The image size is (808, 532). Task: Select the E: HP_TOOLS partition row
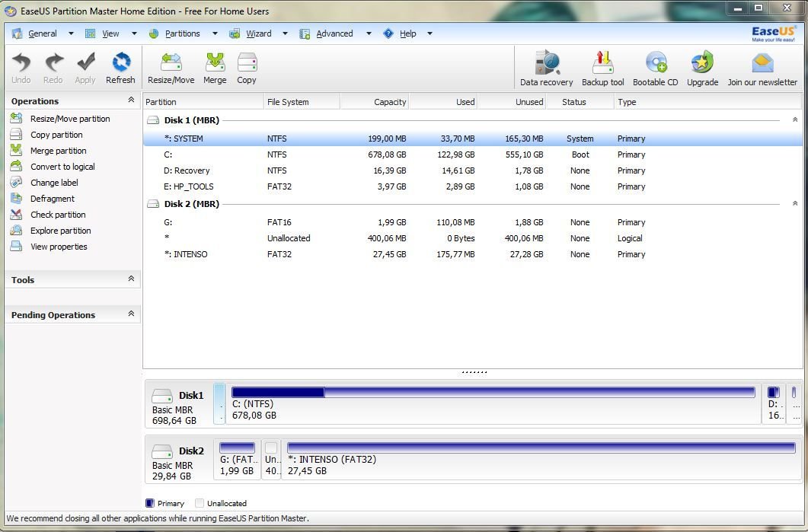[472, 186]
